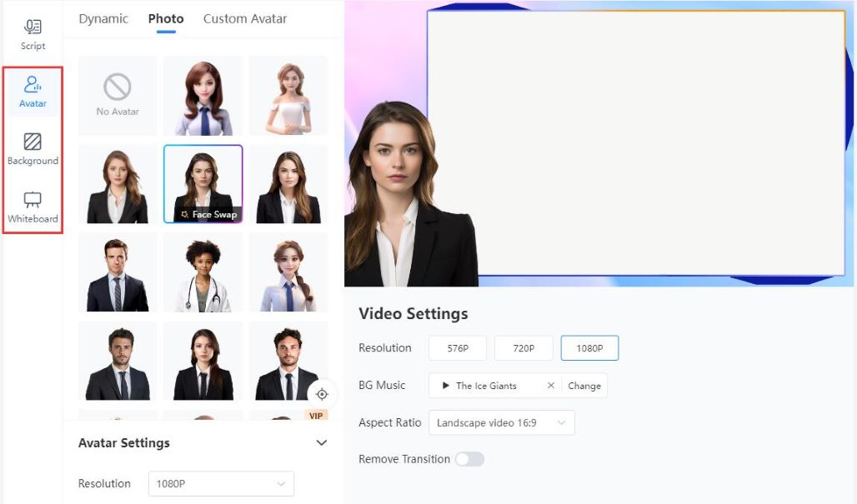Enable the Remove Transition toggle
This screenshot has height=504, width=857.
click(469, 459)
